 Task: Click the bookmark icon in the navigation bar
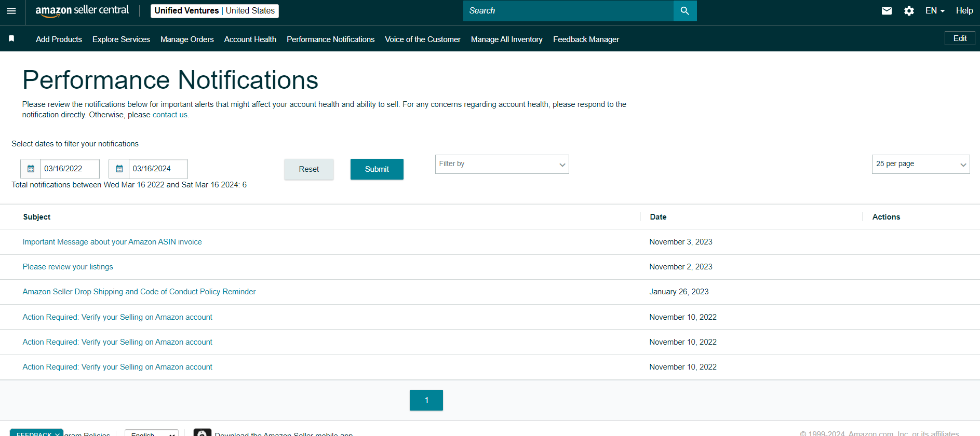click(x=11, y=38)
